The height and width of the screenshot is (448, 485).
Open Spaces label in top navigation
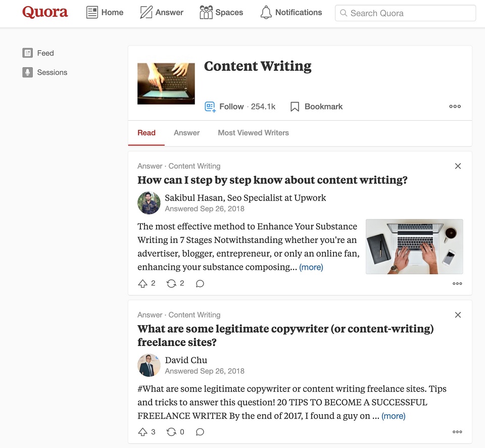tap(229, 12)
